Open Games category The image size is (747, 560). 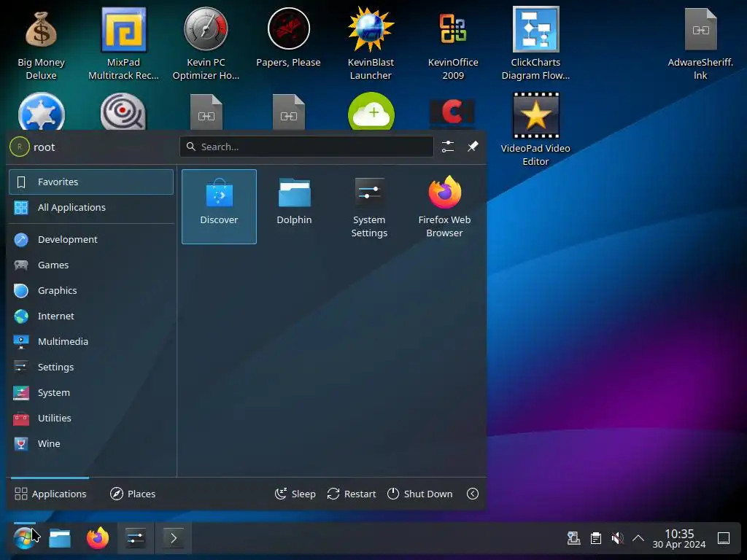coord(91,265)
